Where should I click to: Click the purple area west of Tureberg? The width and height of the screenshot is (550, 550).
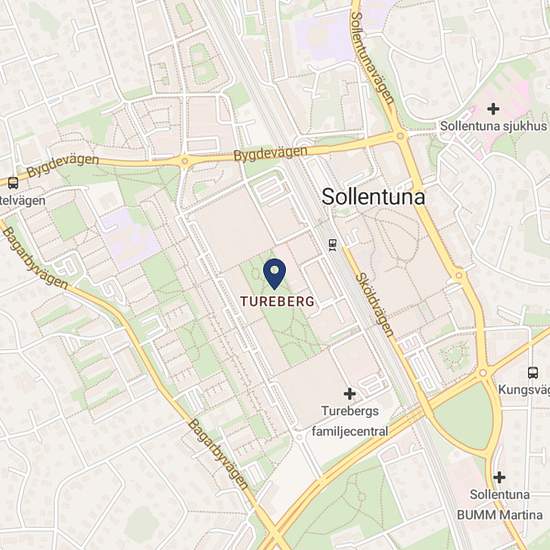click(129, 236)
